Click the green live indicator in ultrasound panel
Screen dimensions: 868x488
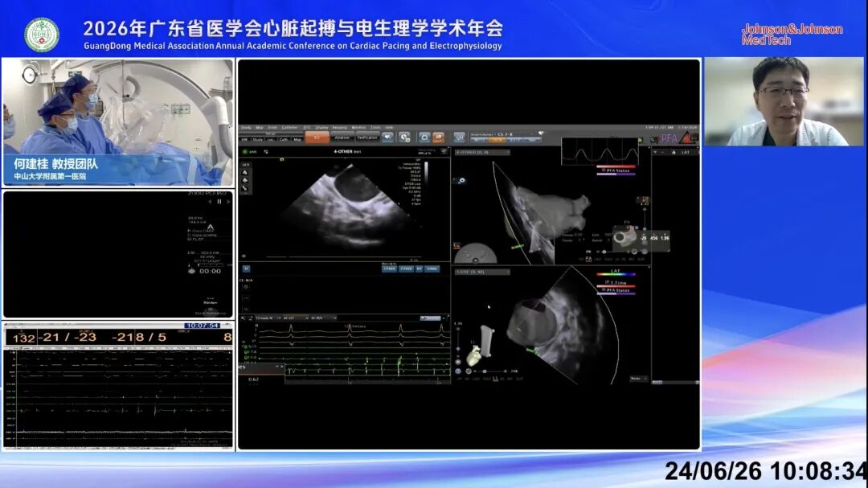(244, 152)
